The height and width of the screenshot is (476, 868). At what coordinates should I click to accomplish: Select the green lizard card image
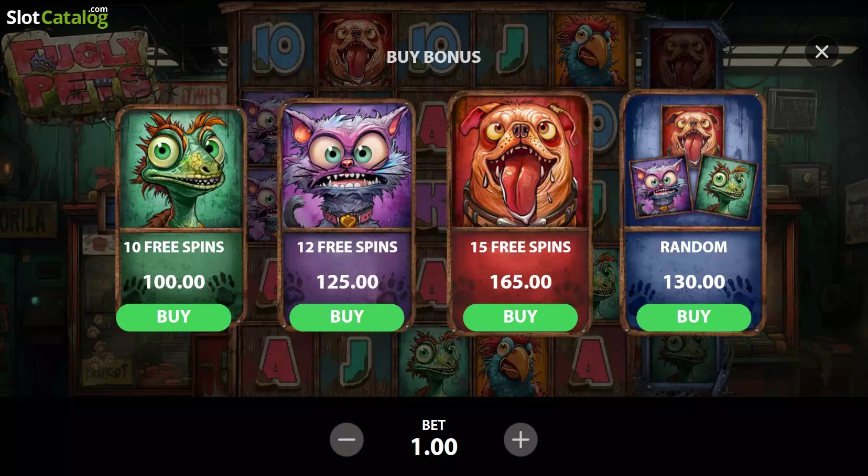point(181,169)
